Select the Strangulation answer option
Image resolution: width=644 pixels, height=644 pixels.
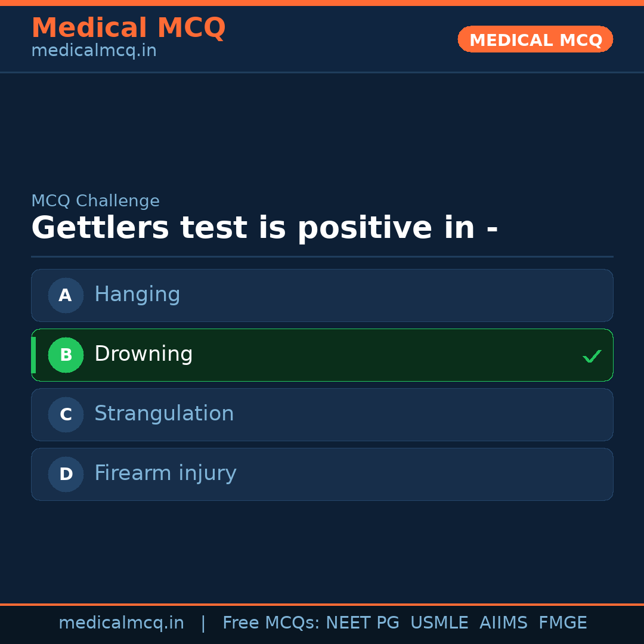click(x=322, y=414)
